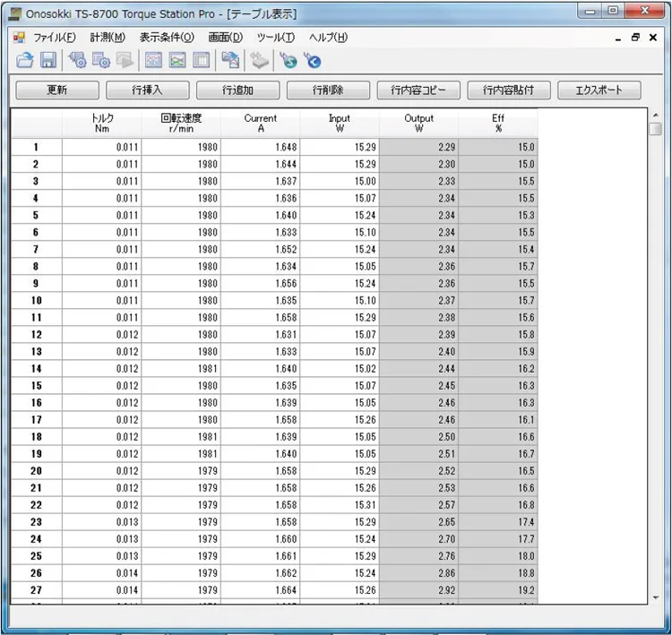Click the 行追加 button
Image resolution: width=672 pixels, height=635 pixels.
(237, 90)
